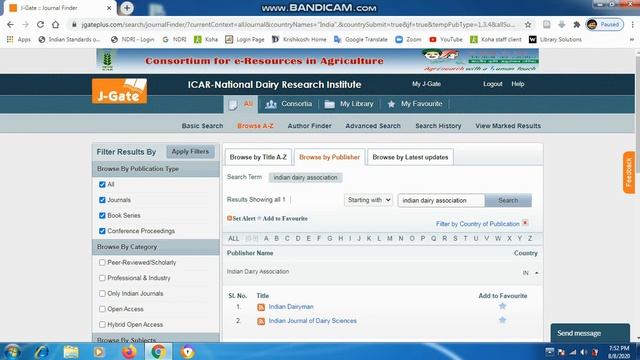Check Hybrid Open Access filter

[x=102, y=324]
